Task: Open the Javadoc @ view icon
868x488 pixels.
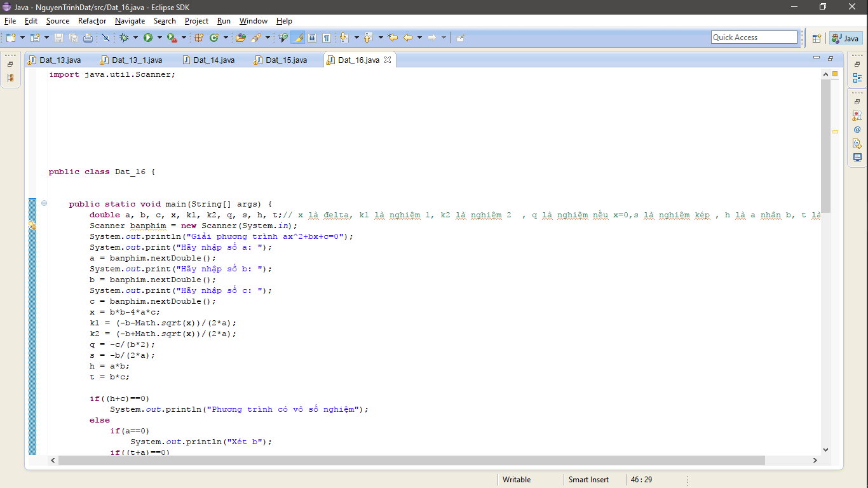Action: point(857,130)
